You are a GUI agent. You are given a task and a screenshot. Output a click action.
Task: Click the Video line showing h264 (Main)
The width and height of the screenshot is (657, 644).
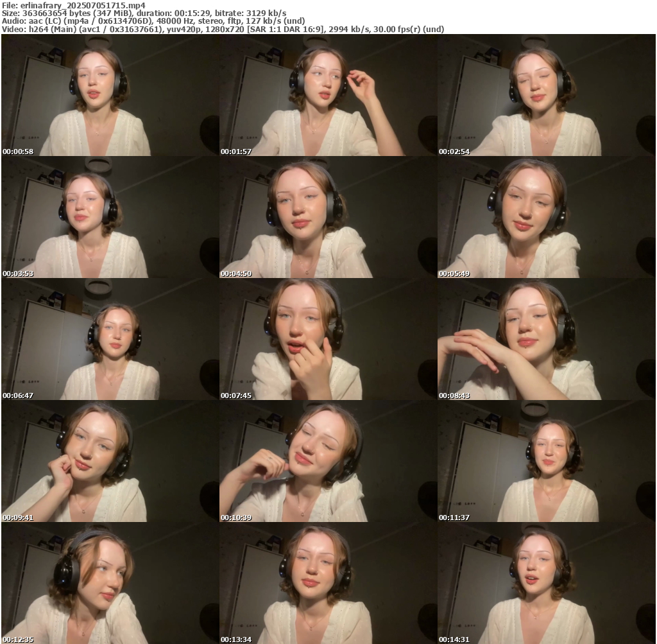pos(223,30)
